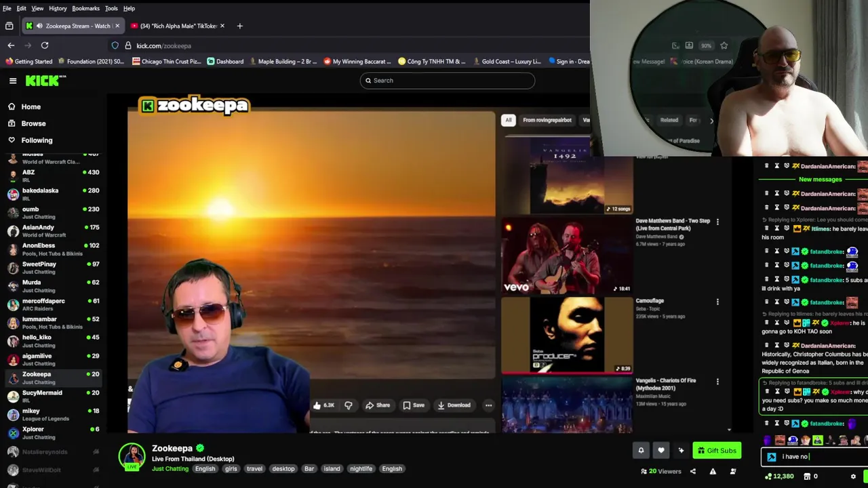Click the sparkle subscribe icon button
The width and height of the screenshot is (868, 488).
[x=681, y=450]
